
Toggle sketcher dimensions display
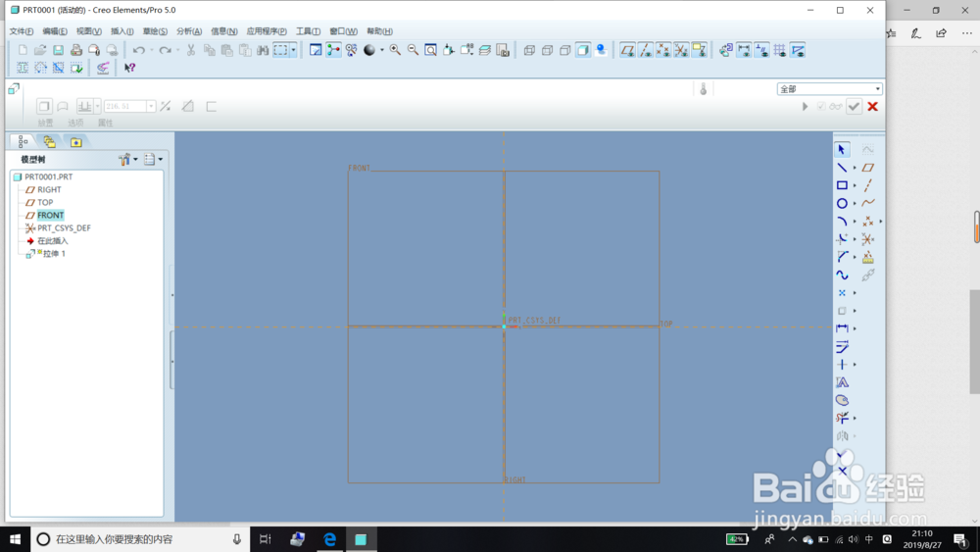click(744, 50)
